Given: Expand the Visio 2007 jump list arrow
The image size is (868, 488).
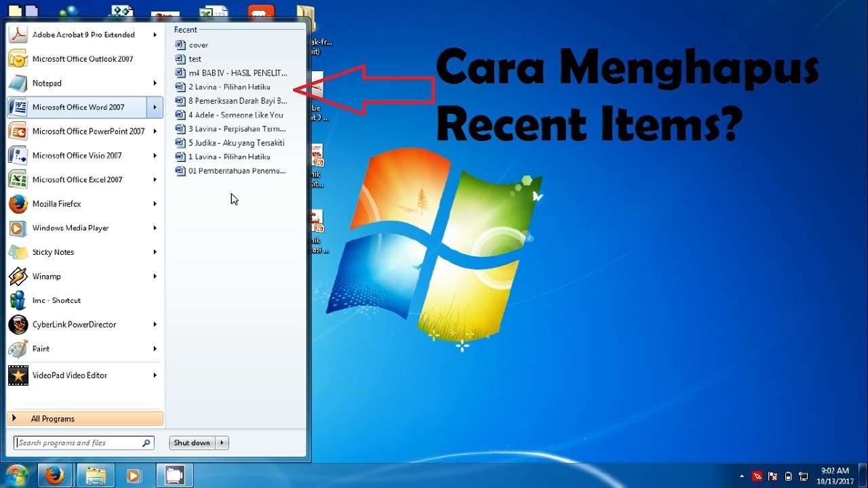Looking at the screenshot, I should point(155,155).
